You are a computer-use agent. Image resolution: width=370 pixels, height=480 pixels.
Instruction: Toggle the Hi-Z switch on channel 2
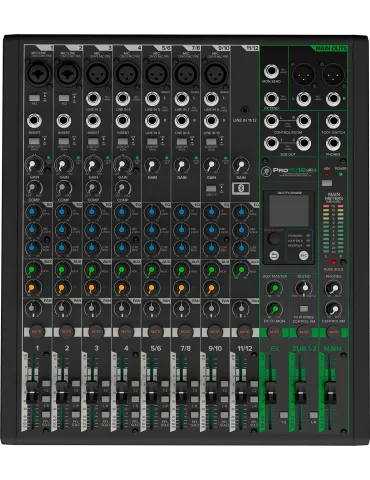tap(64, 98)
